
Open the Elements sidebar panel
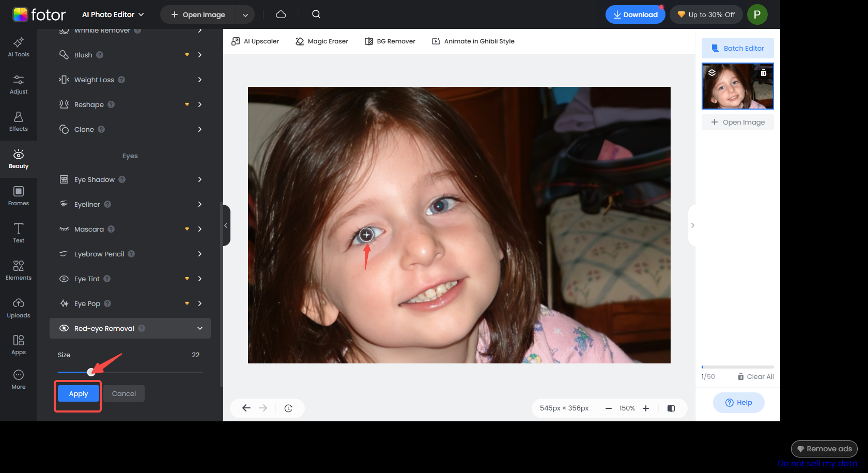tap(19, 270)
